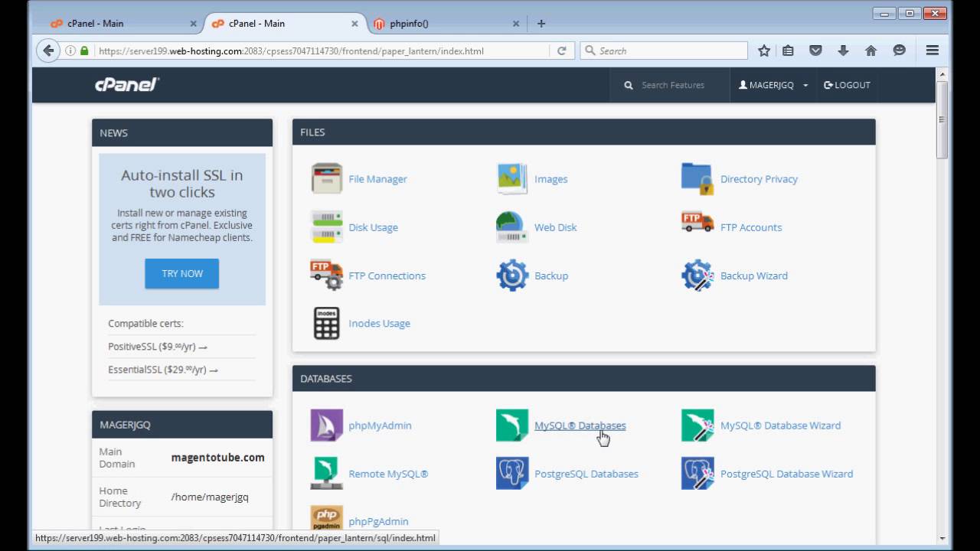980x551 pixels.
Task: Click the NEWS panel header
Action: pyautogui.click(x=182, y=132)
